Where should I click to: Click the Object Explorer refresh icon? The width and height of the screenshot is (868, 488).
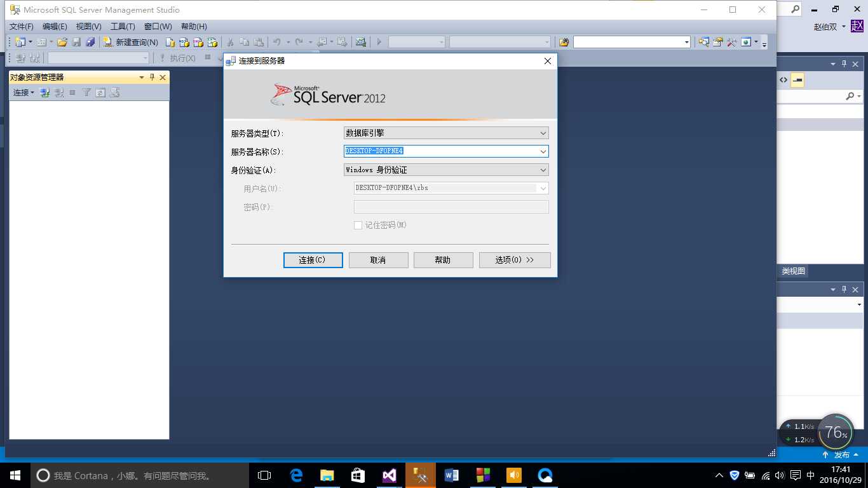click(x=100, y=93)
